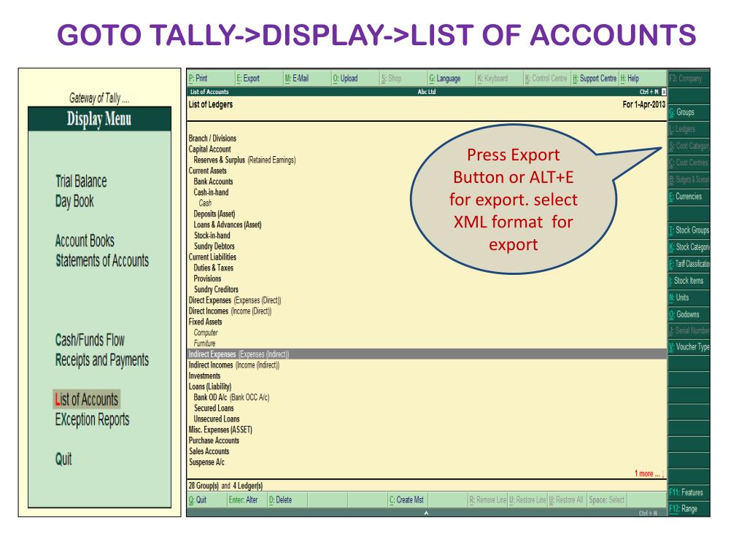The height and width of the screenshot is (560, 747).
Task: Open Day Book from Display Menu
Action: click(x=74, y=201)
